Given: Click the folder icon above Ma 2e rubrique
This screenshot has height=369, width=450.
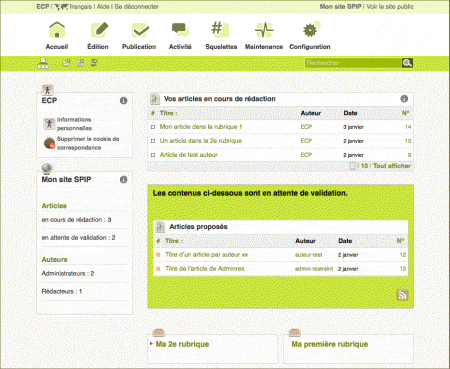Looking at the screenshot, I should click(x=159, y=332).
